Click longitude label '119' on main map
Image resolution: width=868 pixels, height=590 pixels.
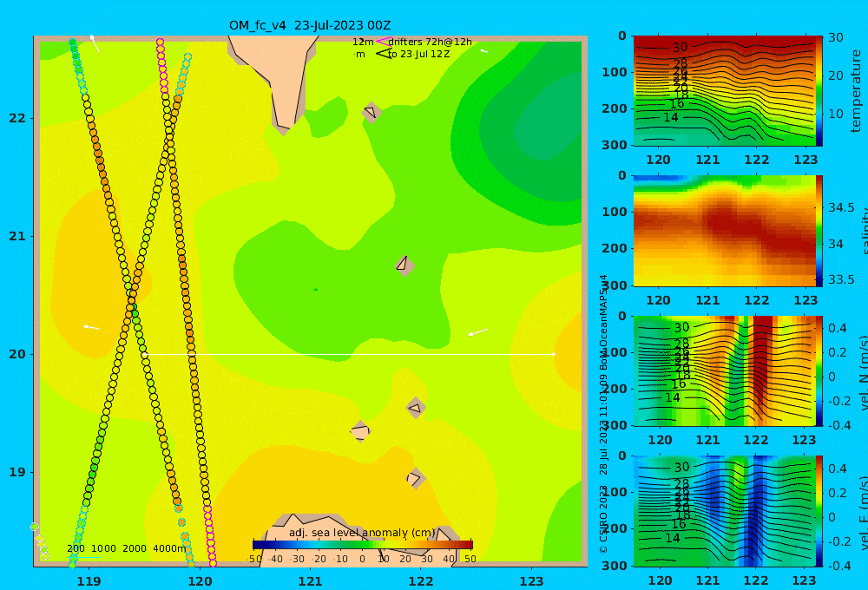(89, 581)
